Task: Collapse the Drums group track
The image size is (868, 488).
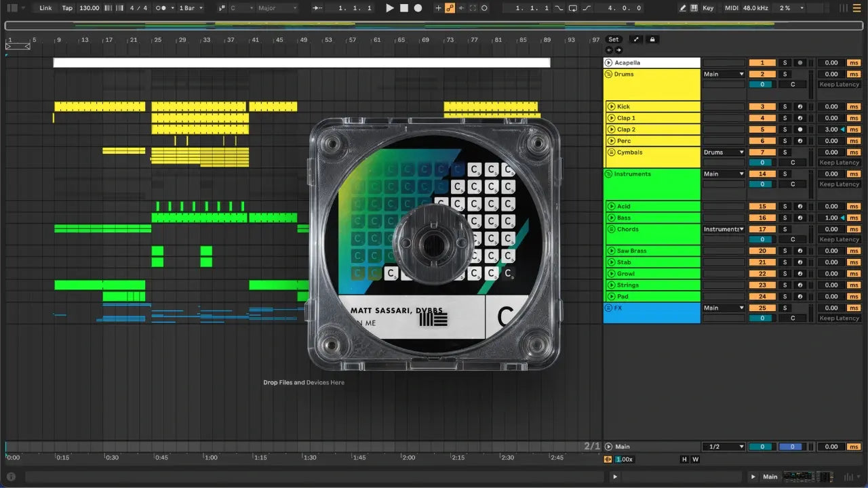Action: pyautogui.click(x=609, y=74)
